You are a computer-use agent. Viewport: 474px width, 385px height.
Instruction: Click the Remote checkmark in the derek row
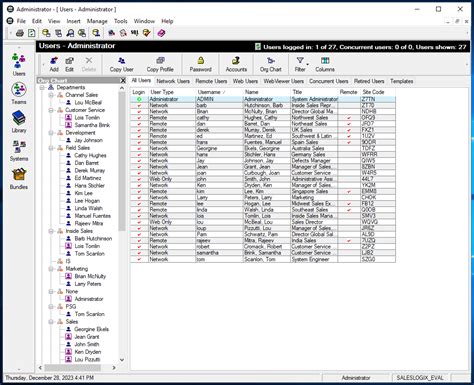349,130
